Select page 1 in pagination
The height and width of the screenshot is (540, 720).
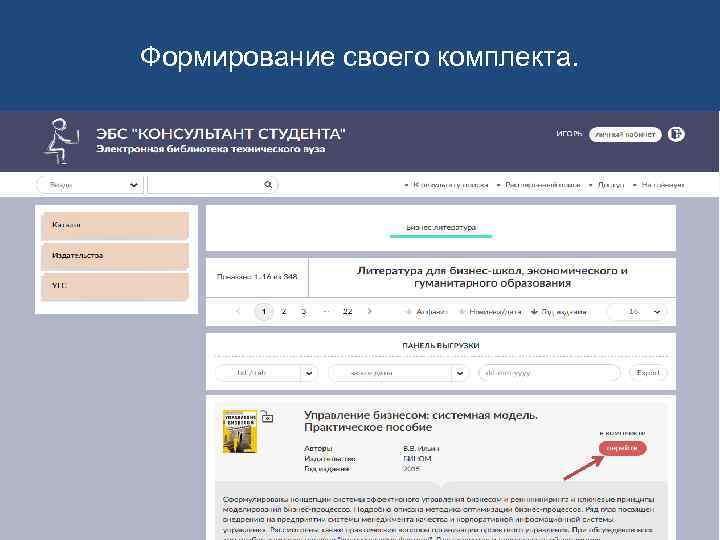pyautogui.click(x=264, y=312)
